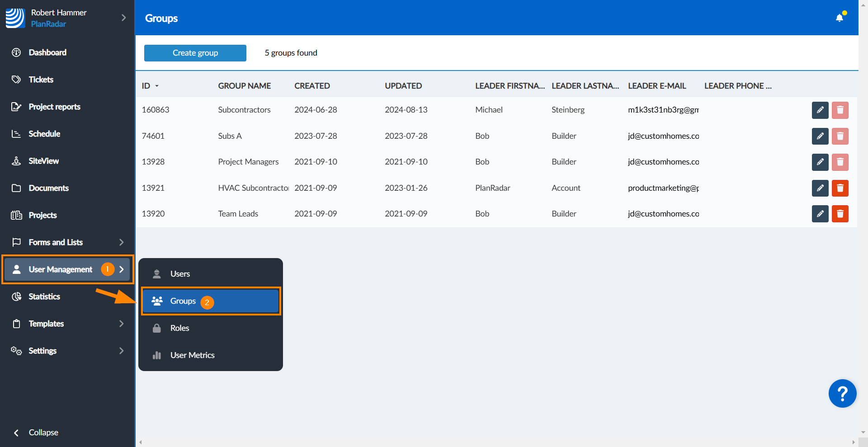Expand the User Management chevron
Image resolution: width=868 pixels, height=447 pixels.
tap(121, 269)
